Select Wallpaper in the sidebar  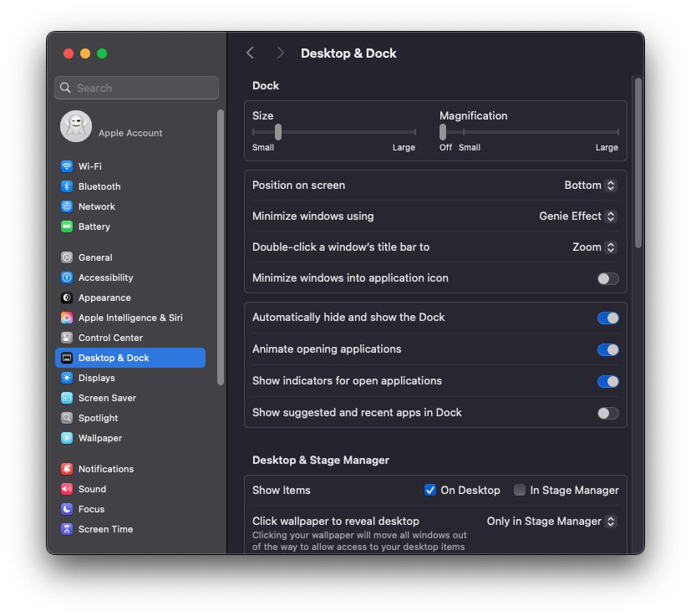coord(130,438)
